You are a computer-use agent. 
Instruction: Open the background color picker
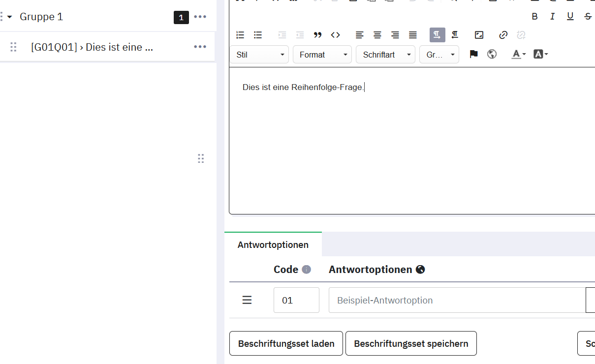coord(541,55)
